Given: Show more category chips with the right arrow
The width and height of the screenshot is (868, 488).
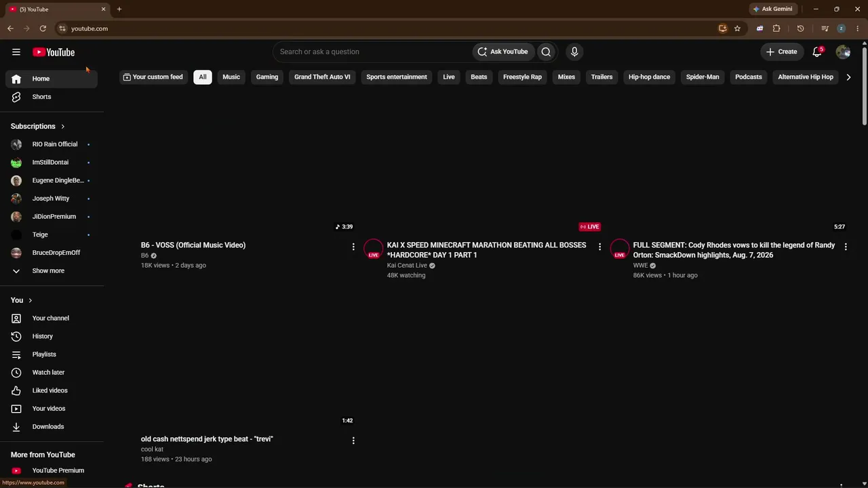Looking at the screenshot, I should (848, 77).
